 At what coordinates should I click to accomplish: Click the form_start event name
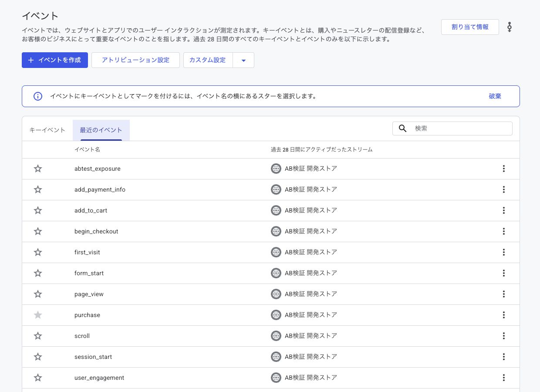[x=89, y=273]
